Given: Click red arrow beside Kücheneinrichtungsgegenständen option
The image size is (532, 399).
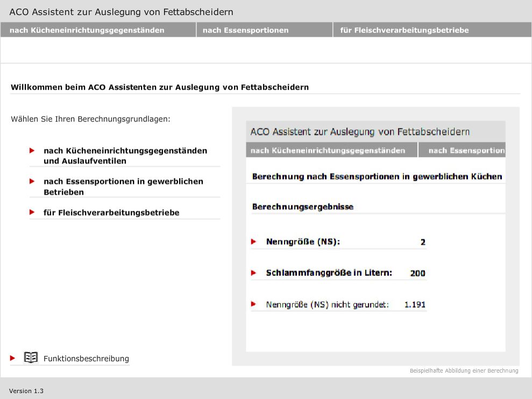Looking at the screenshot, I should pyautogui.click(x=32, y=151).
